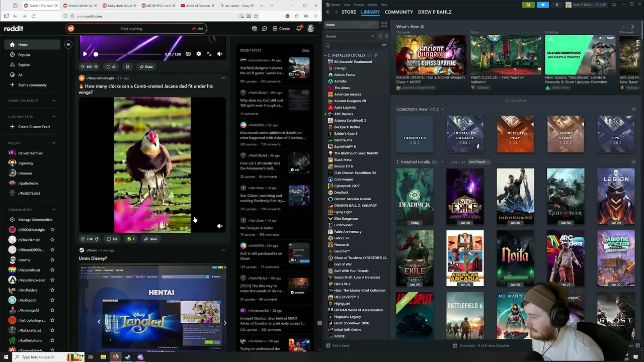Open video settings gear in Reddit player
This screenshot has width=644, height=362.
[x=198, y=54]
